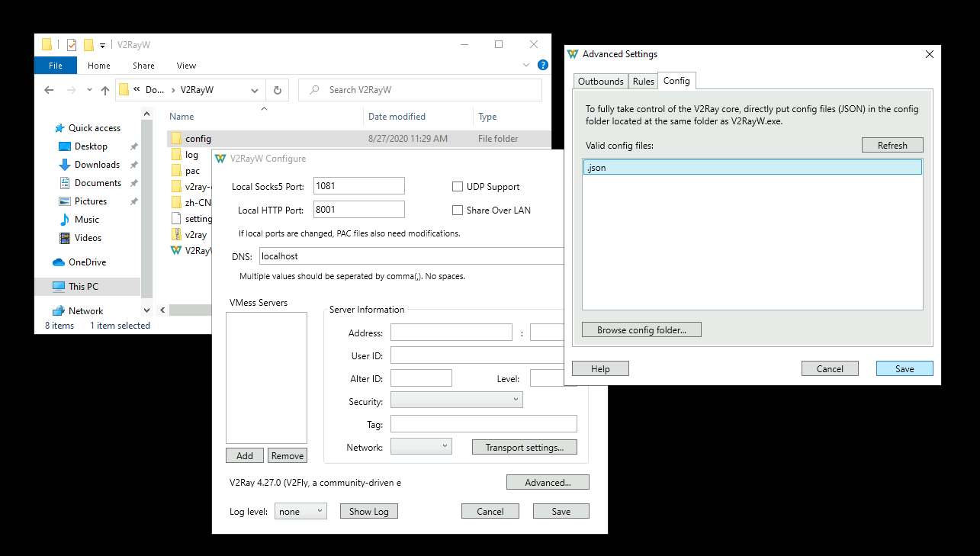Image resolution: width=980 pixels, height=556 pixels.
Task: Click the User ID input field
Action: (477, 355)
